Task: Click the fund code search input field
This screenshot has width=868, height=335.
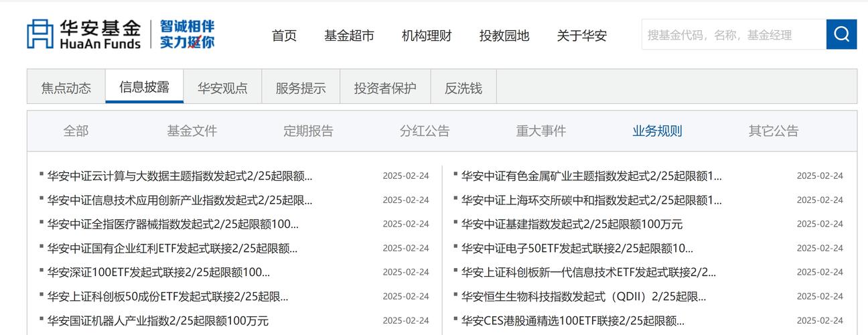Action: click(734, 34)
